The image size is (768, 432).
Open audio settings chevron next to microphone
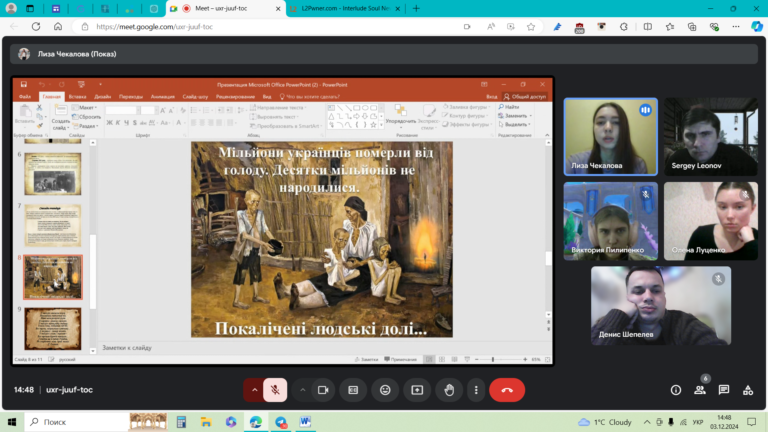[x=254, y=390]
